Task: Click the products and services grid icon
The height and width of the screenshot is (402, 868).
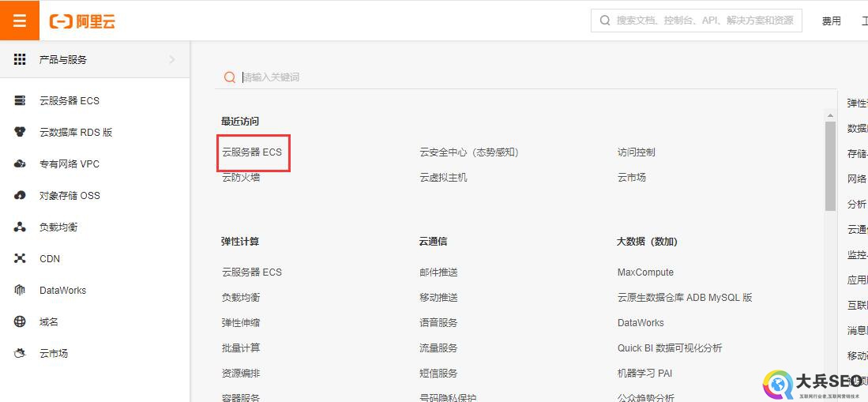Action: pyautogui.click(x=20, y=59)
